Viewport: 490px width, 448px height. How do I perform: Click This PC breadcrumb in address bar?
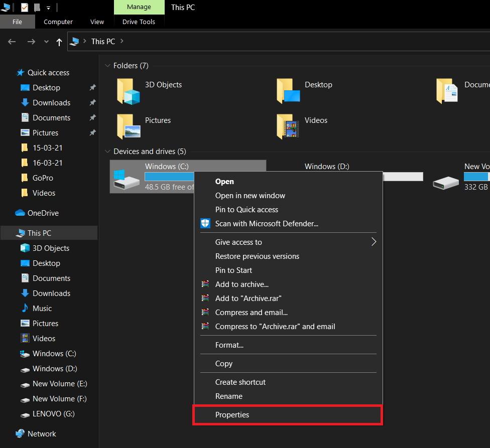coord(103,42)
